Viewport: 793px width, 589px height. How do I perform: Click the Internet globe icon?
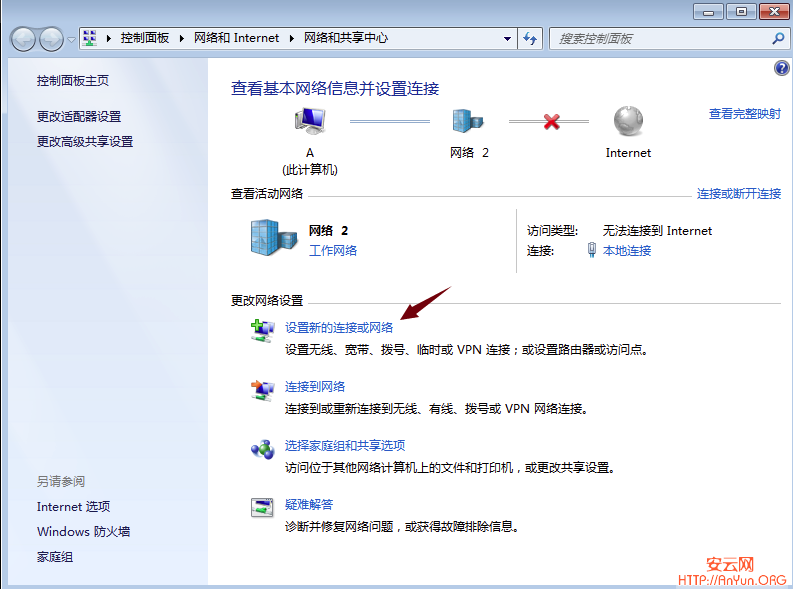click(628, 122)
